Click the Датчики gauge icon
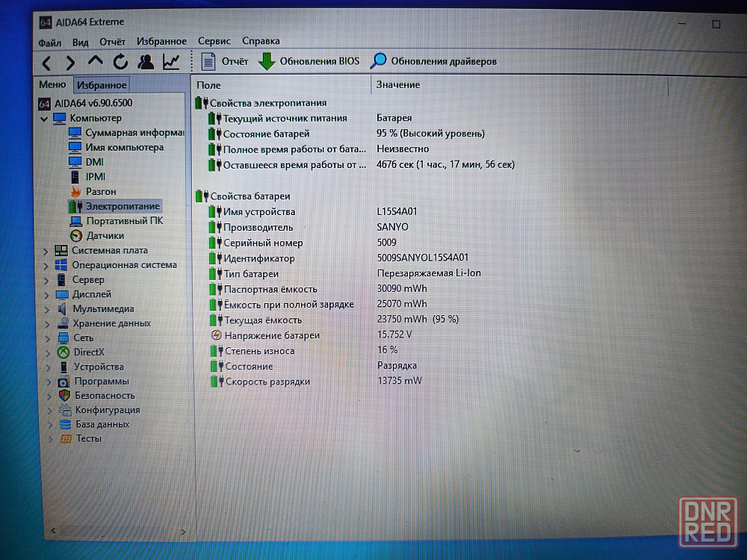747x560 pixels. [76, 236]
